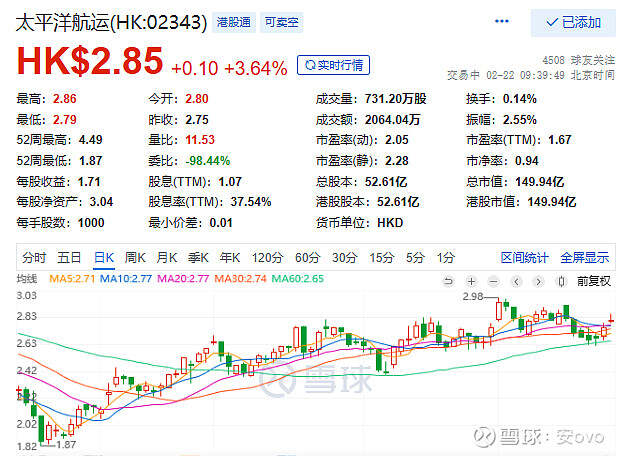This screenshot has width=623, height=456.
Task: Click the 股息率(TTM) value 37.54%
Action: tap(251, 202)
